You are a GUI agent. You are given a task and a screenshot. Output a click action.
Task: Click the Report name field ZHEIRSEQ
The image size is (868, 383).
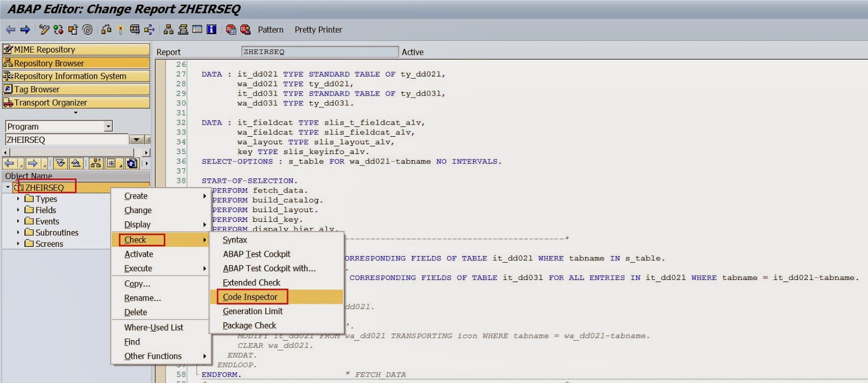320,52
